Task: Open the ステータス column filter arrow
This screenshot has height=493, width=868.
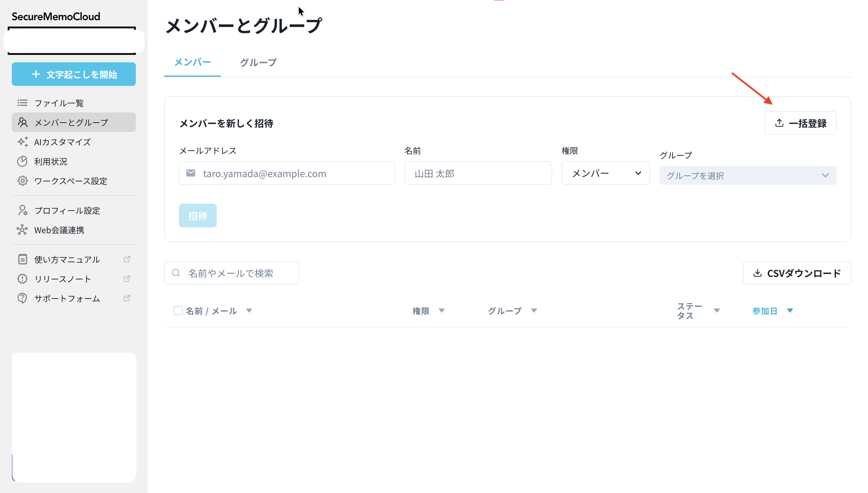Action: [x=717, y=311]
